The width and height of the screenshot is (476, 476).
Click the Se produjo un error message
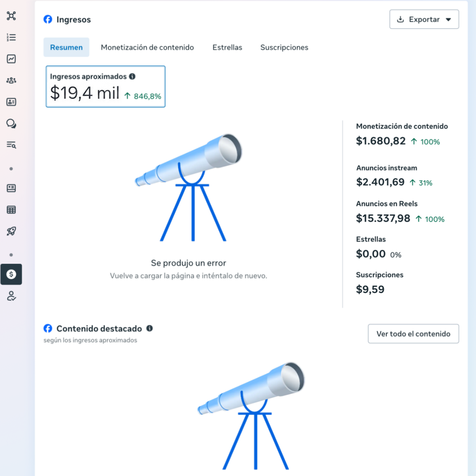[189, 263]
